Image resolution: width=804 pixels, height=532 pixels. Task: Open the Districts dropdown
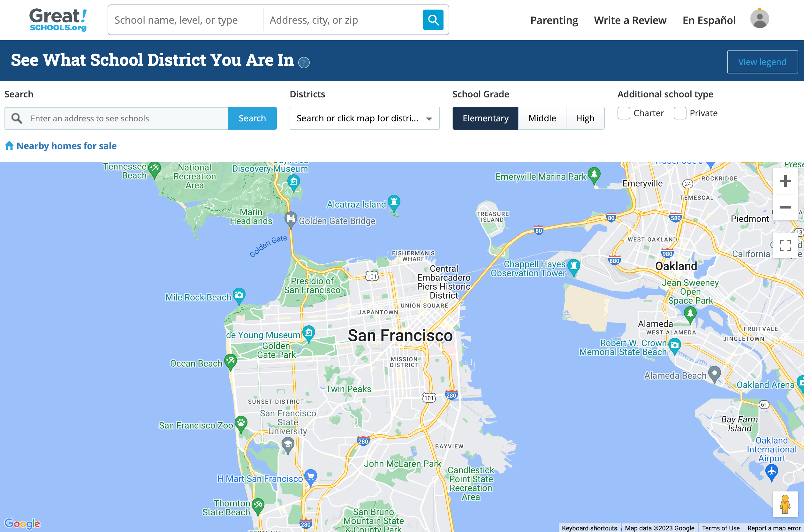click(364, 118)
